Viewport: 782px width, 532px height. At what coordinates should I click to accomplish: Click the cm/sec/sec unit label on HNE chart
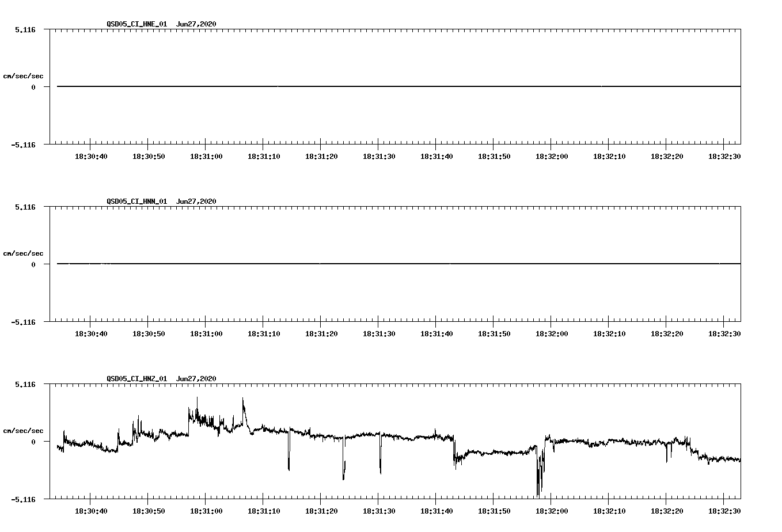tap(23, 76)
